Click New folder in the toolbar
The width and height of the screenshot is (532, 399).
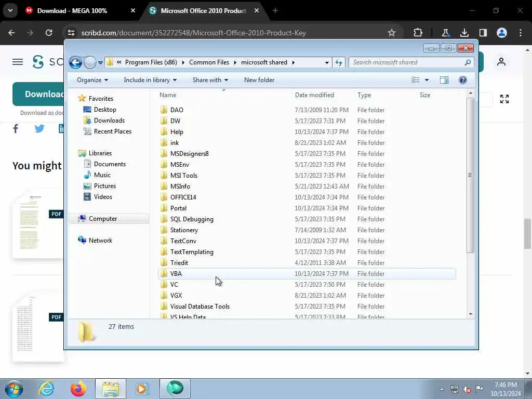pos(259,80)
